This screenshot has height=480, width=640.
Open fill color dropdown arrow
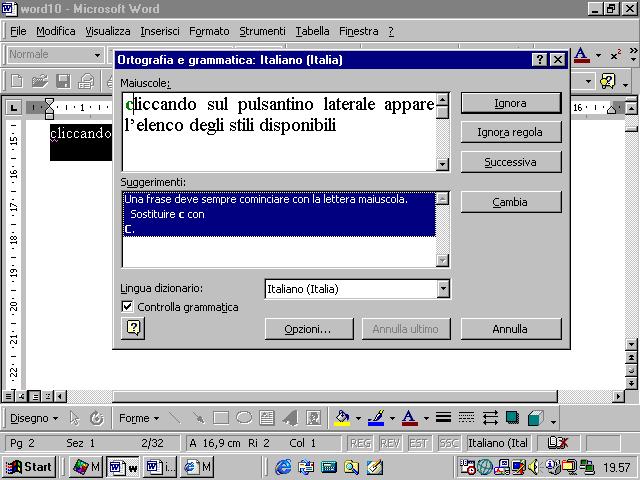point(358,418)
